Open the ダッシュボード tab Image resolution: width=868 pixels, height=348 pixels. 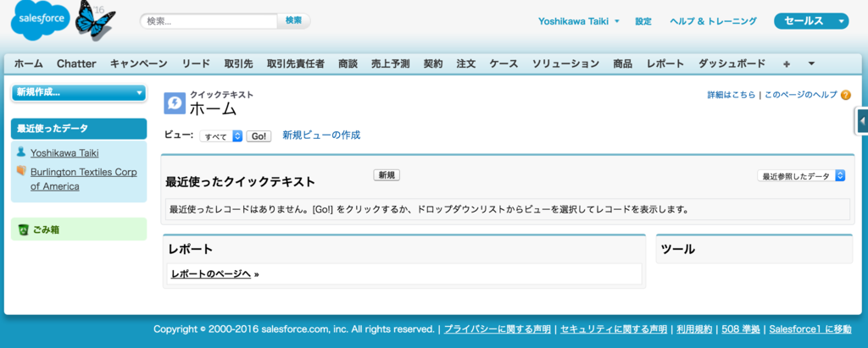[732, 64]
